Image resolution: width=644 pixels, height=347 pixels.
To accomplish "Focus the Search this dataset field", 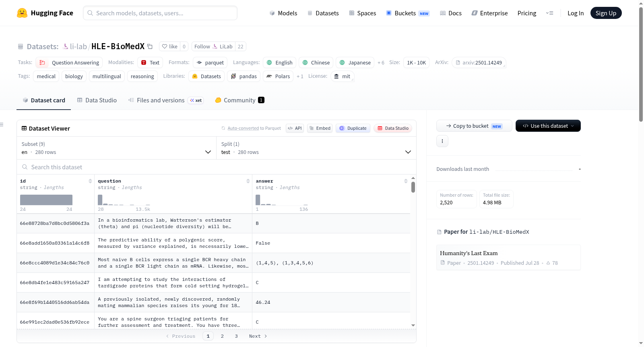I will click(217, 167).
